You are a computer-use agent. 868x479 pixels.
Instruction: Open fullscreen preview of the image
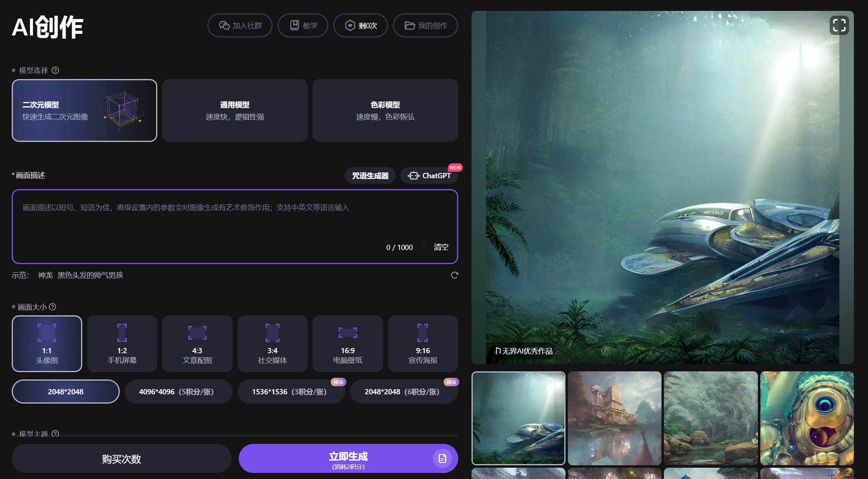click(x=839, y=25)
